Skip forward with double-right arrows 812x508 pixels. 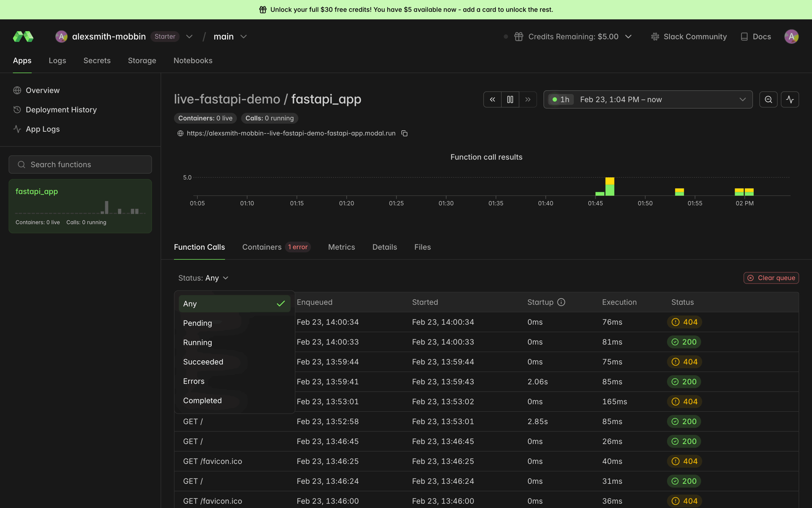point(528,99)
